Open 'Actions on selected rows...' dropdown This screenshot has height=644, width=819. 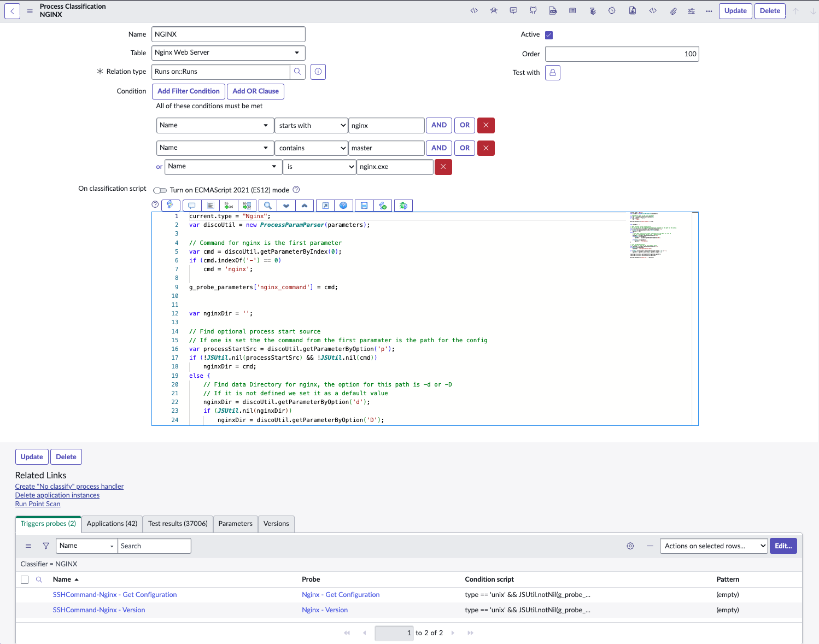(714, 546)
